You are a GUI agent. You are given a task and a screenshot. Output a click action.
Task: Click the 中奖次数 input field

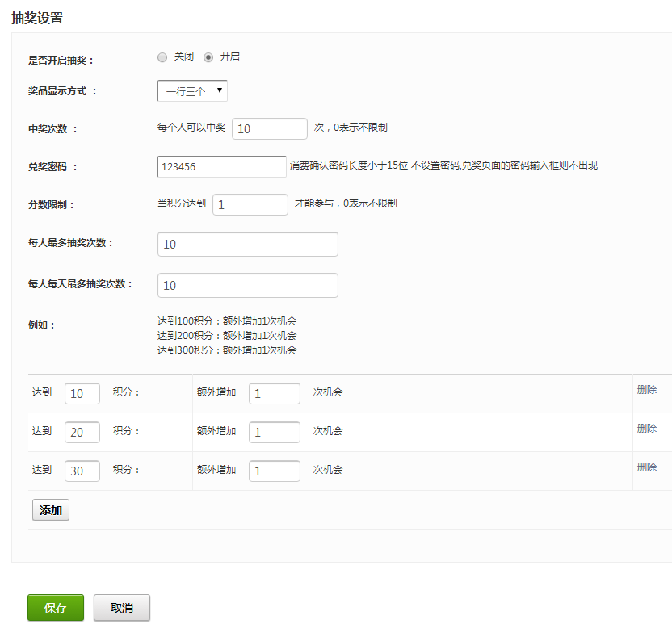tap(270, 129)
